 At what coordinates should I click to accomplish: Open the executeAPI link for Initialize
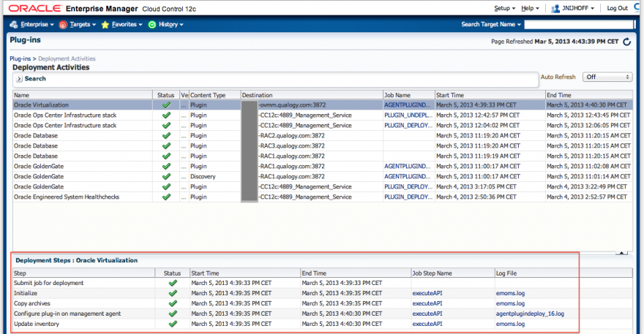tap(427, 293)
